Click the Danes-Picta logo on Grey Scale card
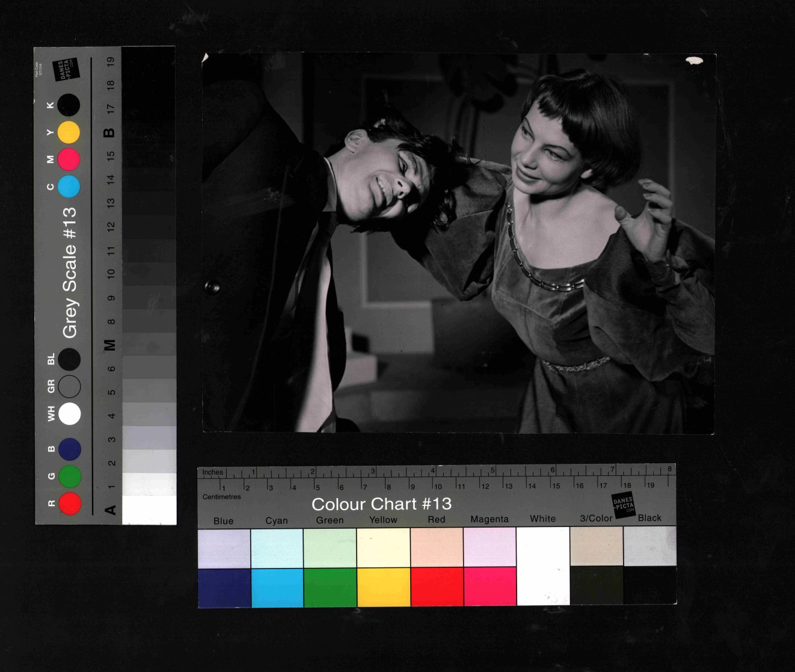 click(66, 70)
